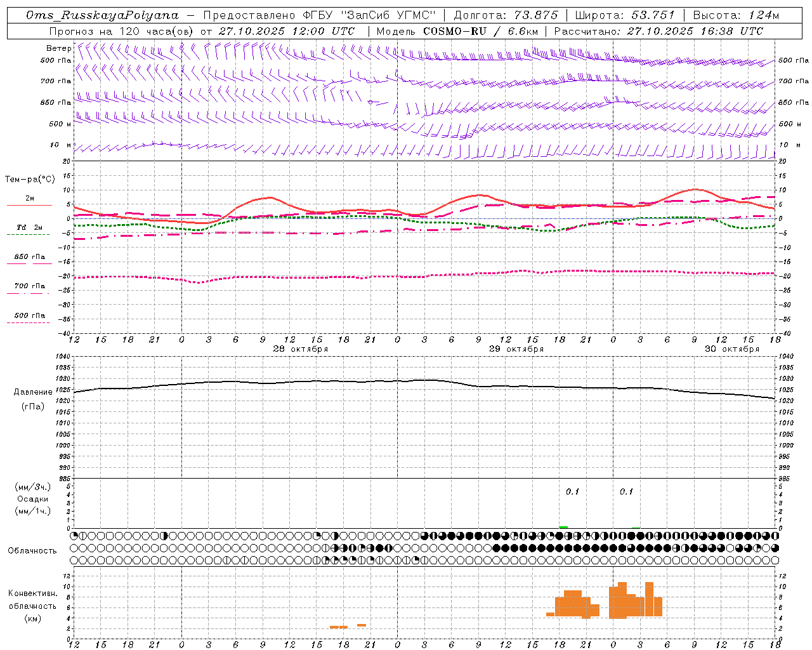Viewport: 812px width, 650px height.
Task: Click the '850 гПа' temperature legend label
Action: click(x=30, y=257)
